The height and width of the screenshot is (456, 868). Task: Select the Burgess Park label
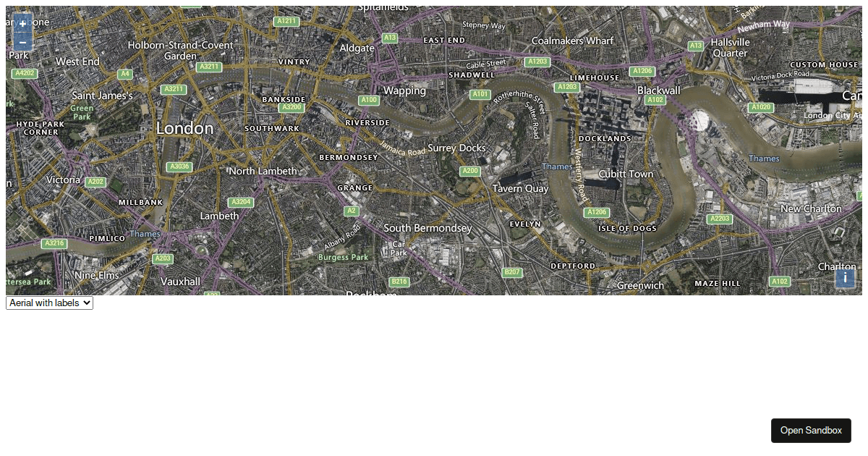[x=344, y=257]
